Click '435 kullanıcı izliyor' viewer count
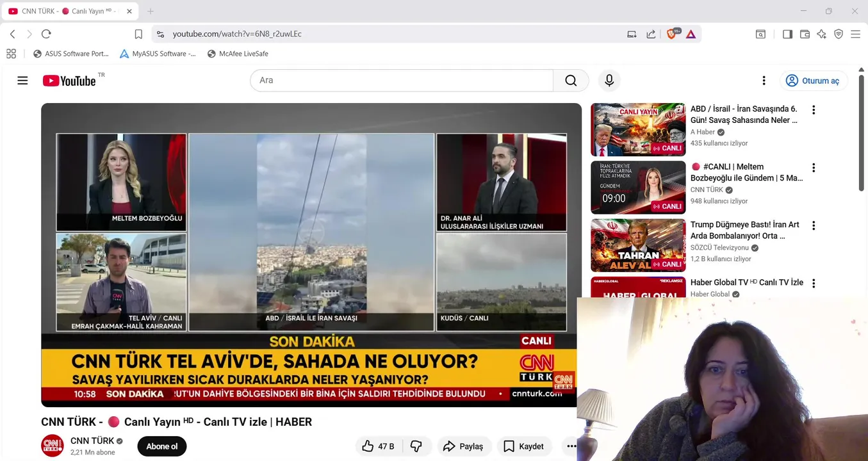 pos(719,143)
